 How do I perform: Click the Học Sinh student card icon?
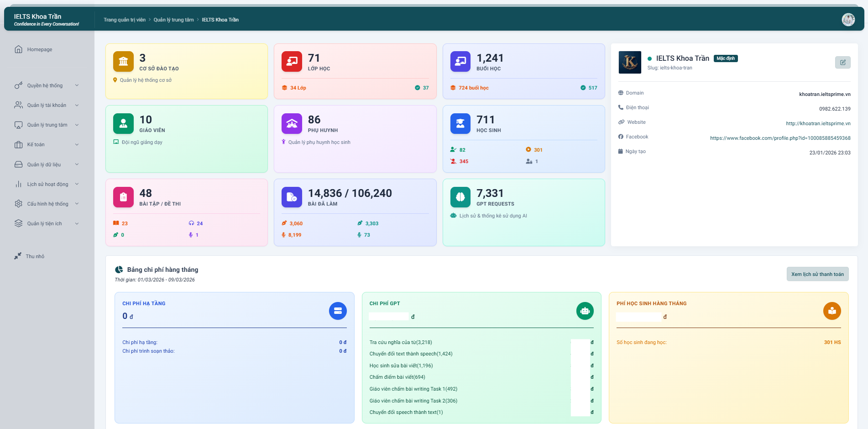tap(460, 123)
